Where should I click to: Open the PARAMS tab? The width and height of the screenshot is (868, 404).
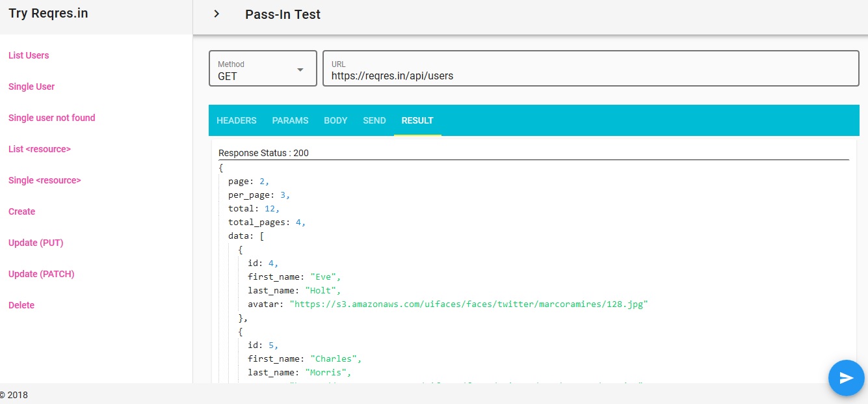[290, 120]
